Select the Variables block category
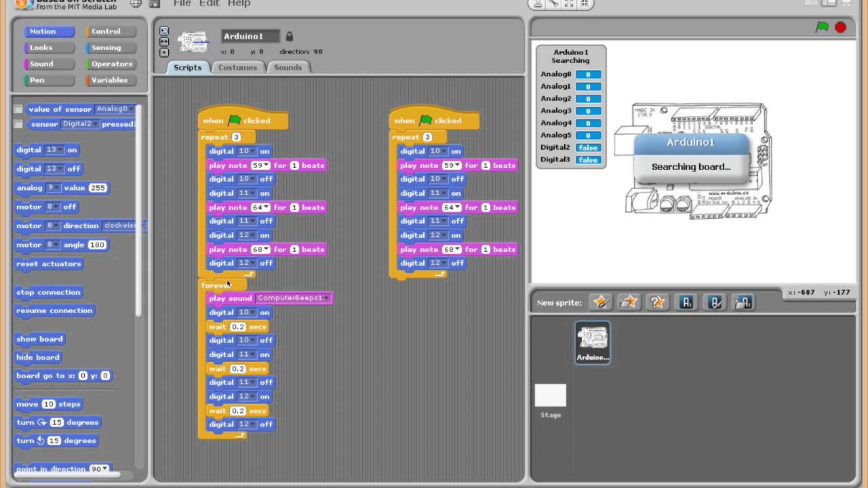 click(111, 80)
